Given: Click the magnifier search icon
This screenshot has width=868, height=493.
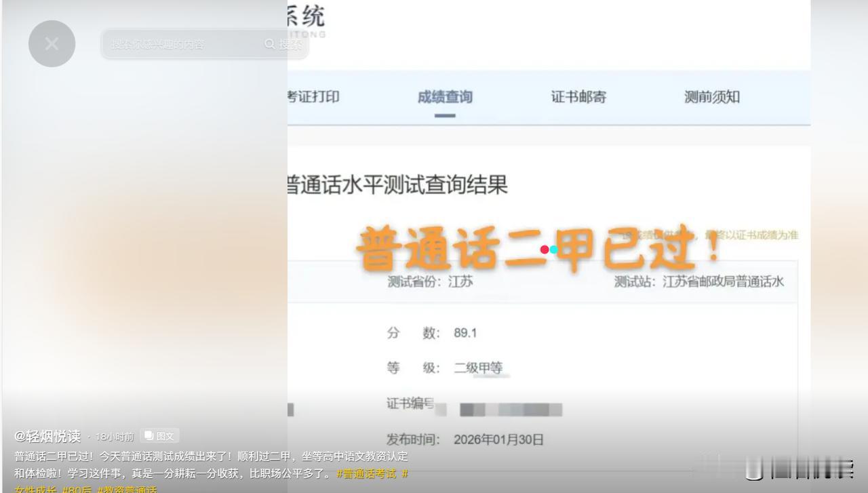Looking at the screenshot, I should point(270,45).
